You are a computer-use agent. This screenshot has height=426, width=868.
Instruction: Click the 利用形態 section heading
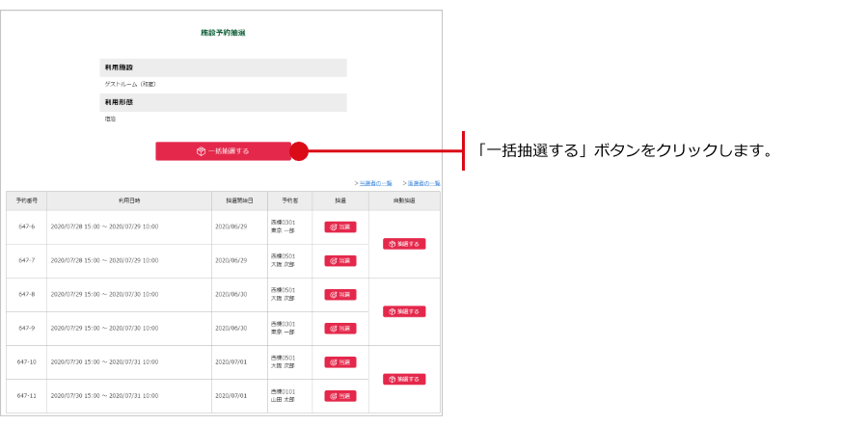coord(119,102)
